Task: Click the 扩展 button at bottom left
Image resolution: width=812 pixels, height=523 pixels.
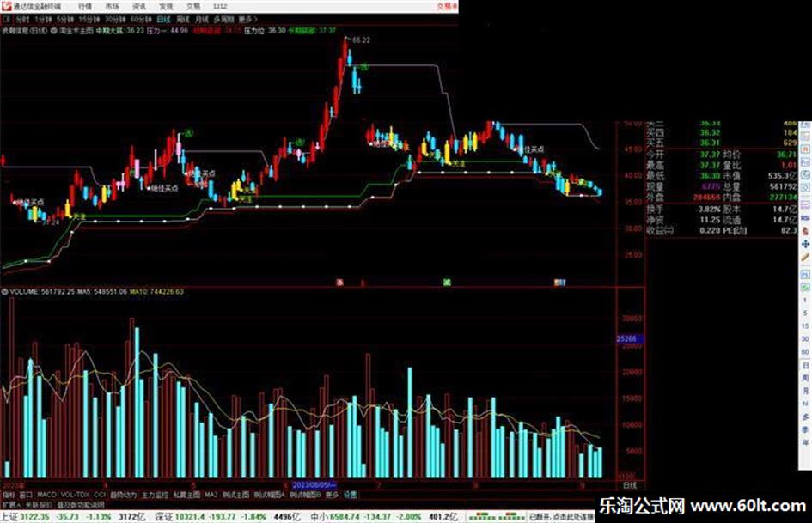Action: pos(11,505)
